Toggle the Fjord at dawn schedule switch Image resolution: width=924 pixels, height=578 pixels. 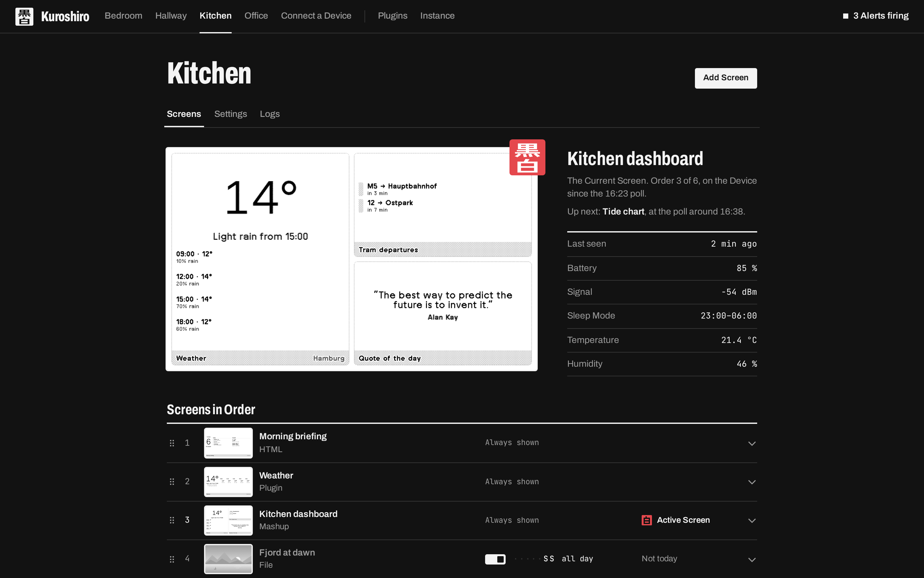(x=495, y=559)
